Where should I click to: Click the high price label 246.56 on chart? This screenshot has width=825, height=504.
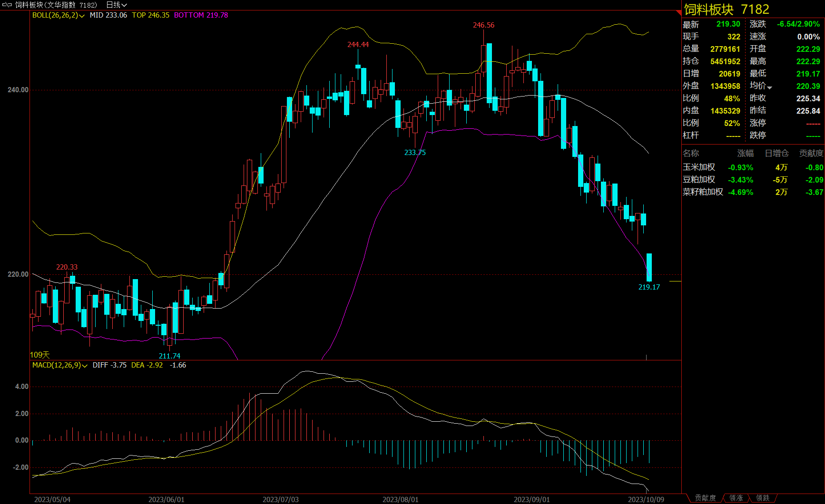click(x=483, y=25)
